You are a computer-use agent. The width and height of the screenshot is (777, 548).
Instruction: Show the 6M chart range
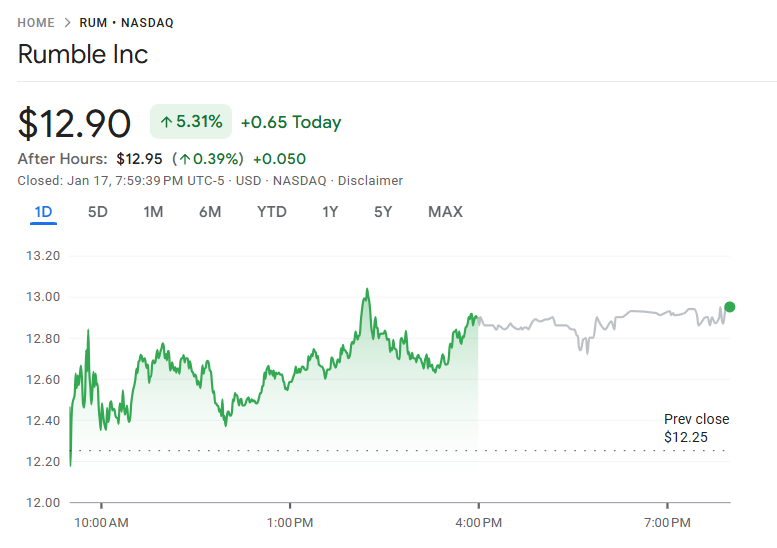210,212
